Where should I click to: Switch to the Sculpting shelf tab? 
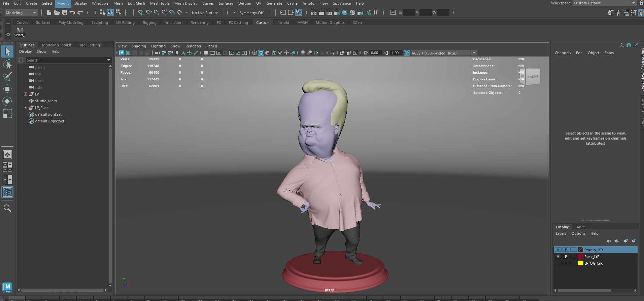tap(100, 23)
